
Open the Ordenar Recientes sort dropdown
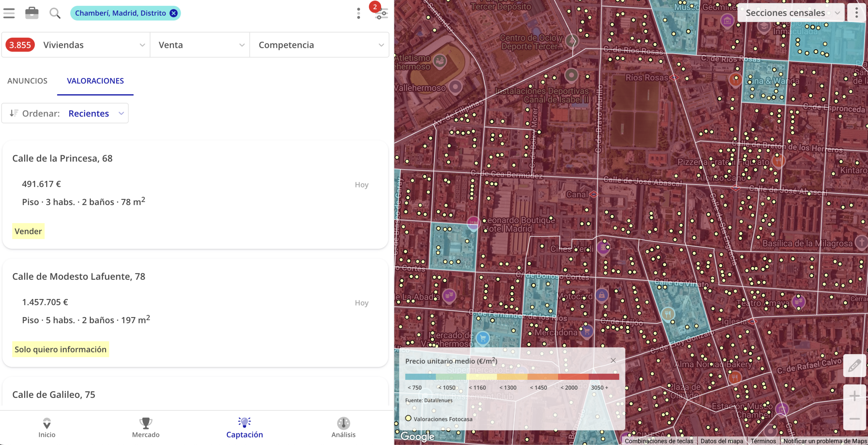click(65, 113)
